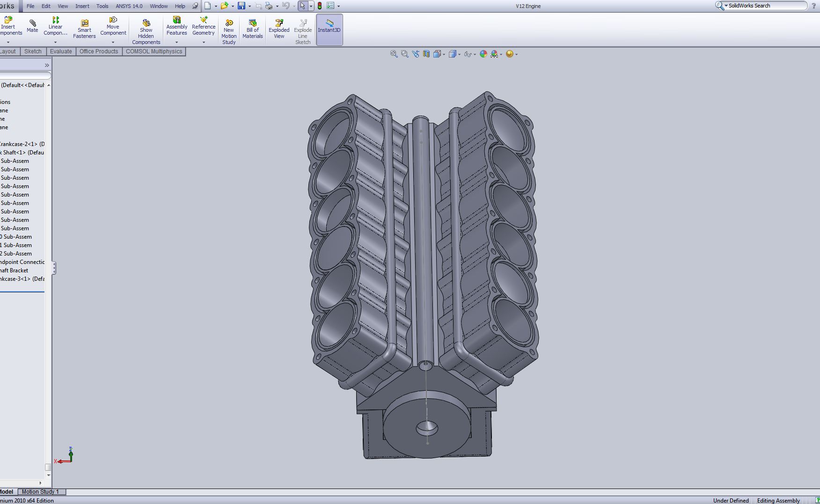Click the New document icon
Screen dimensions: 820x504
pos(207,6)
